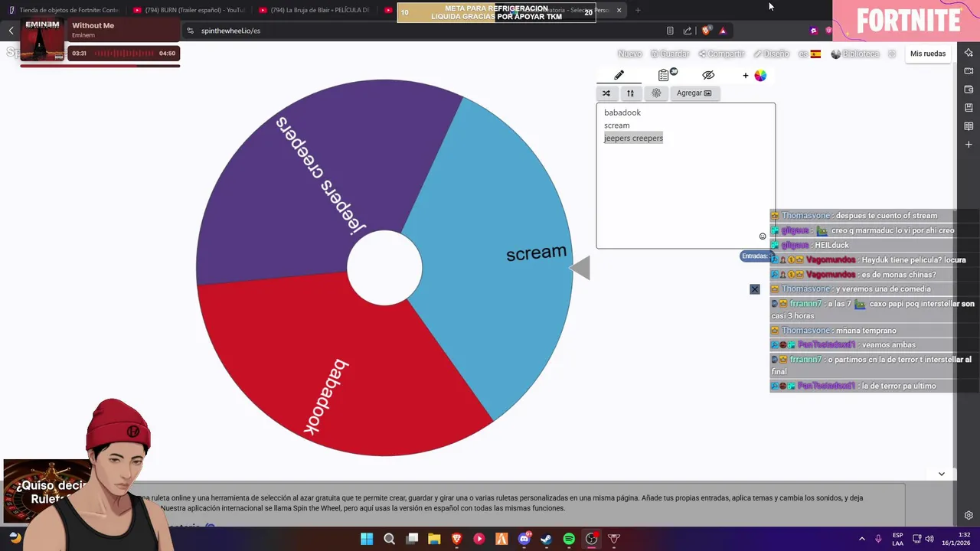Open Discord from the taskbar
The height and width of the screenshot is (551, 980).
click(x=524, y=539)
